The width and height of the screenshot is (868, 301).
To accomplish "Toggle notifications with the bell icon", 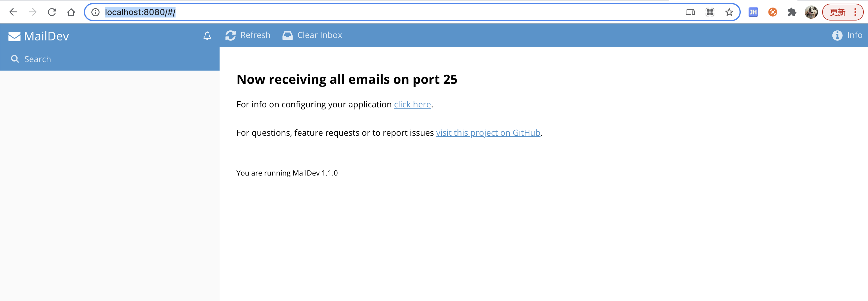I will tap(207, 35).
